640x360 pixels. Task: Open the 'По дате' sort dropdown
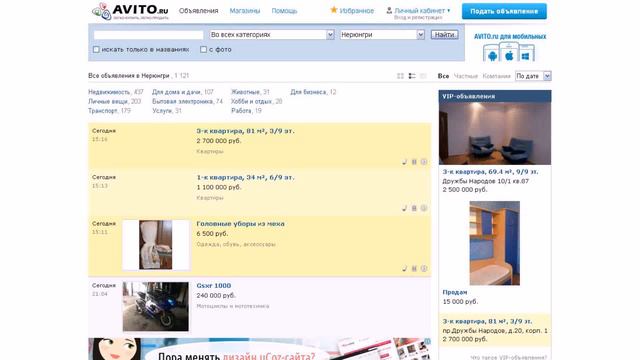[x=533, y=76]
